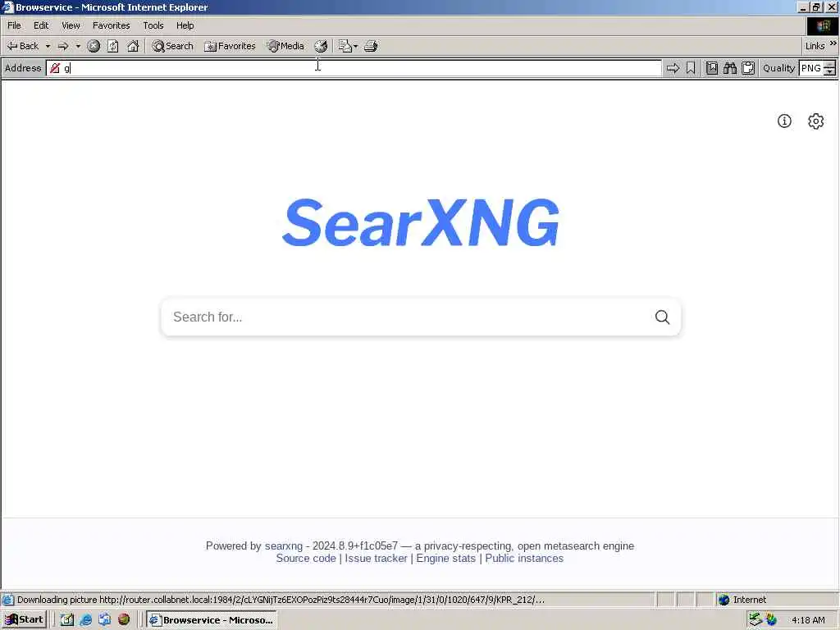Click the 'Downloading picture' status bar text

point(281,600)
